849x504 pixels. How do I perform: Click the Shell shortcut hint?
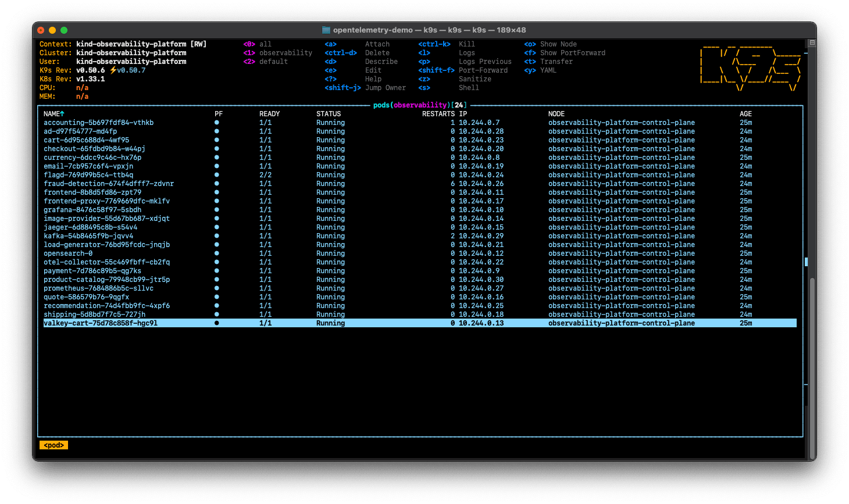tap(469, 87)
